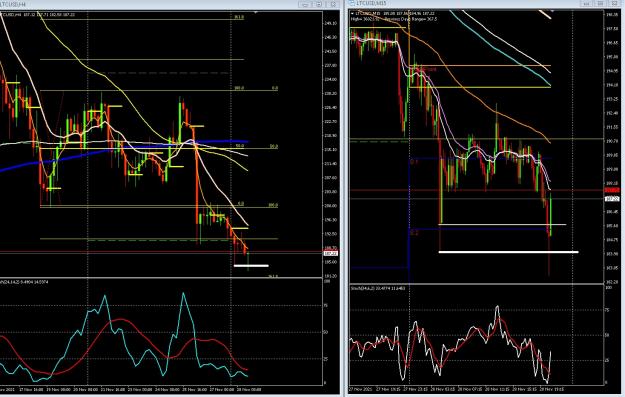Viewport: 625px width, 397px height.
Task: Click the 187.22 current price label in H4
Action: coord(331,254)
